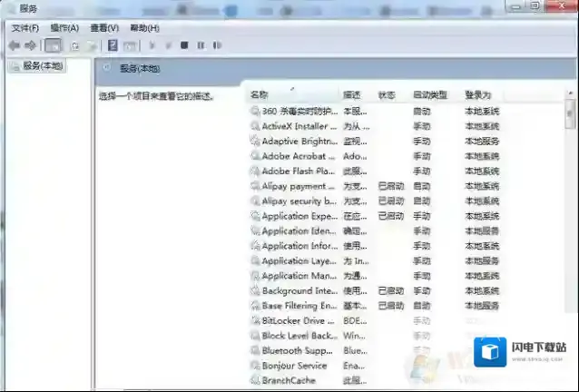The image size is (579, 392).
Task: Open the 文件(F) menu
Action: pyautogui.click(x=25, y=28)
